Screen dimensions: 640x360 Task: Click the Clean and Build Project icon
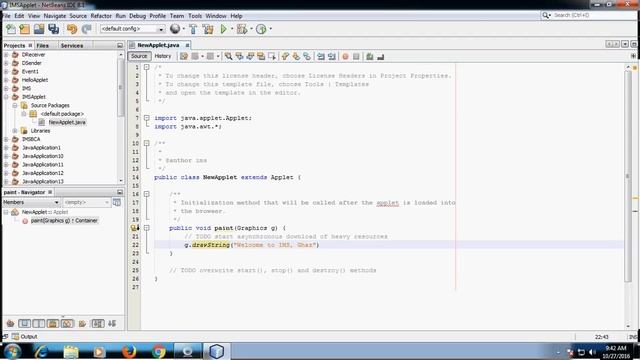coord(208,29)
